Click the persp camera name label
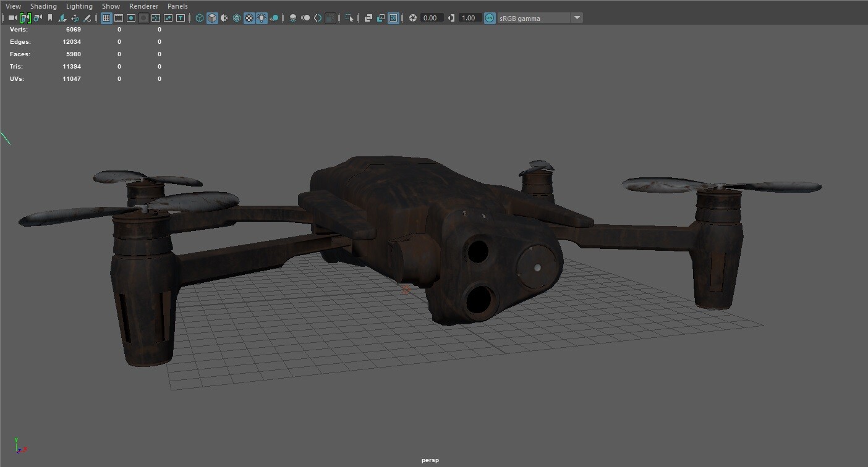 click(430, 460)
